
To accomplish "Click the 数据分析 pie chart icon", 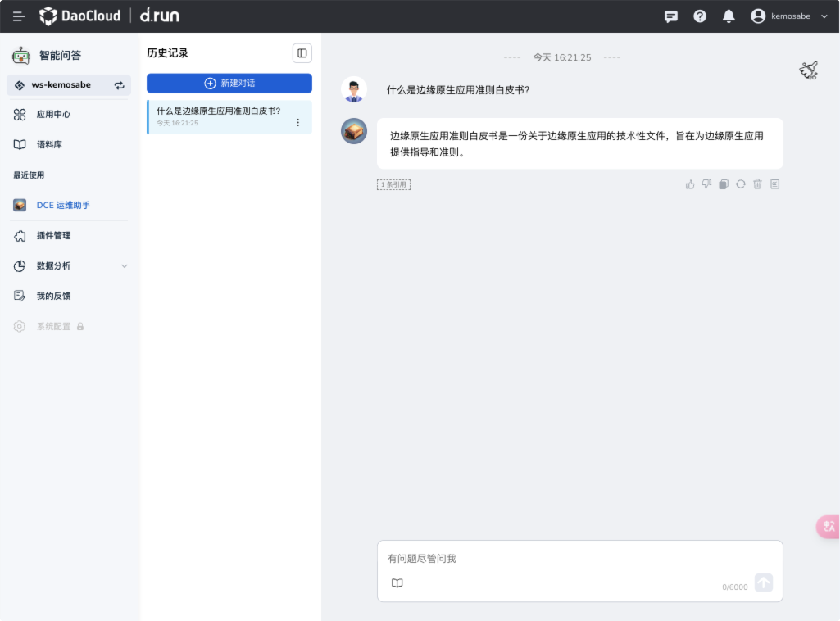I will point(20,266).
